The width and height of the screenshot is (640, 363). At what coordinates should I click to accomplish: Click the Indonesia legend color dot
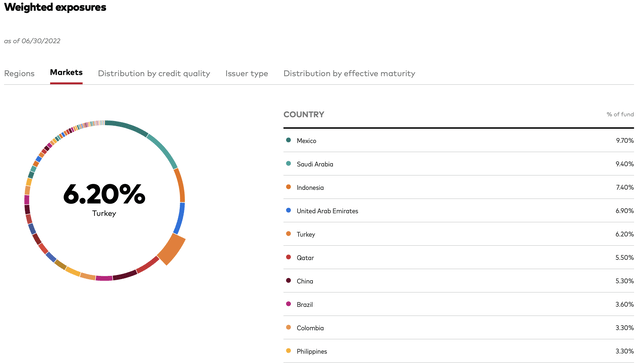(x=288, y=187)
